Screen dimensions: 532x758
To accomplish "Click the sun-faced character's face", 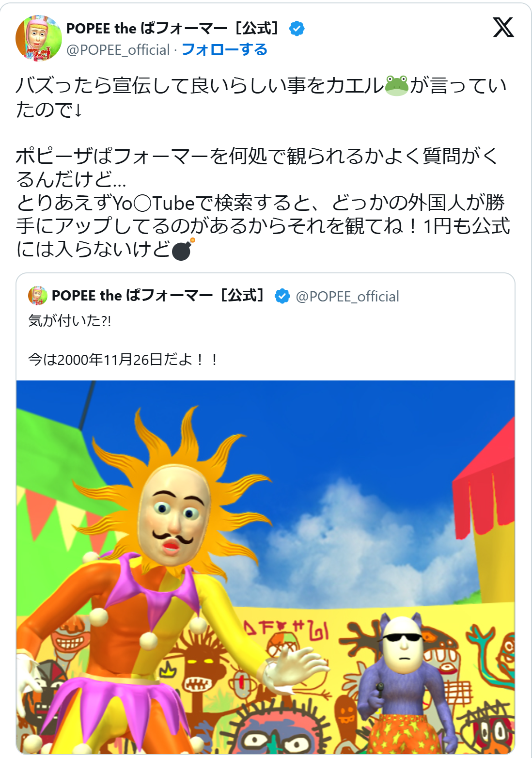I will [x=174, y=515].
